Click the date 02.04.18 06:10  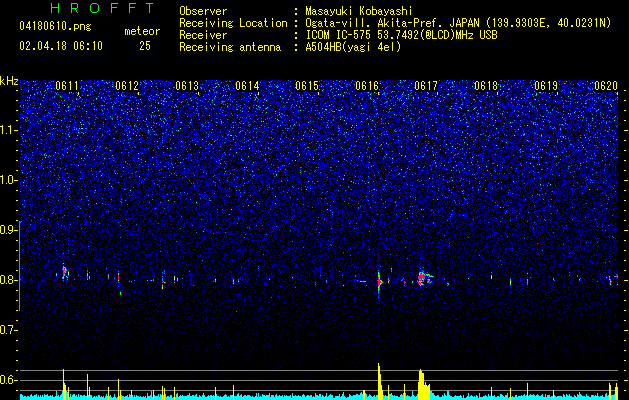(61, 46)
